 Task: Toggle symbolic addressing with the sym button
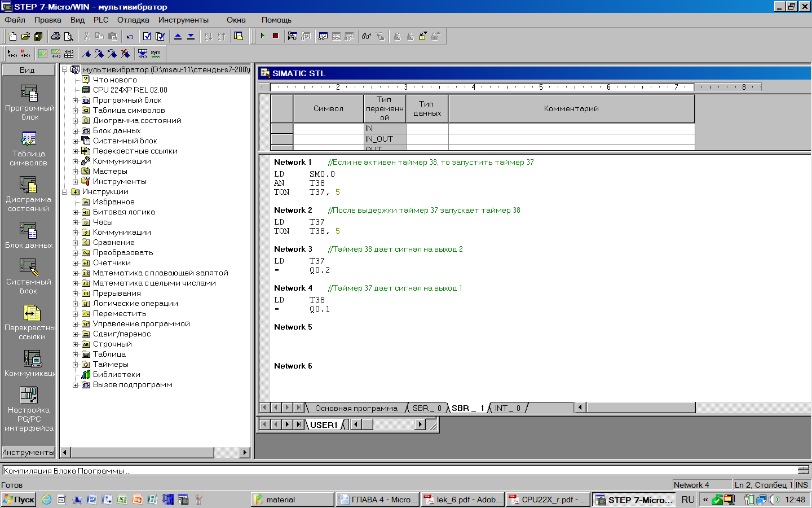(156, 54)
